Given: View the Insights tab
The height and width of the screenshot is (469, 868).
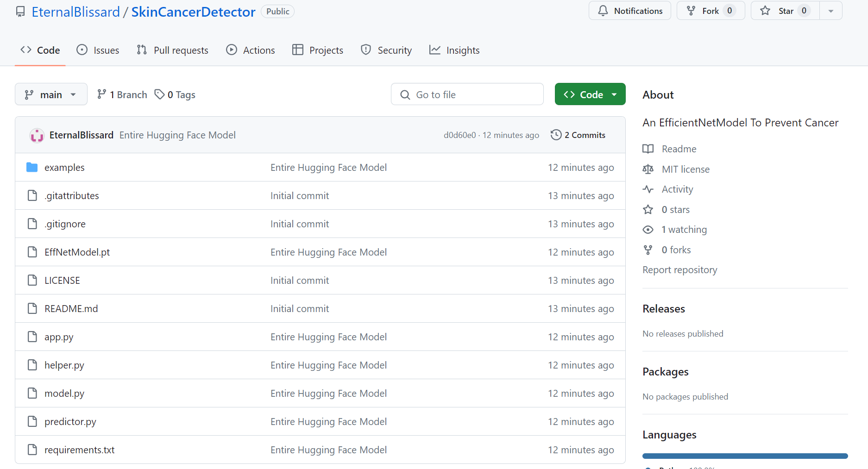Looking at the screenshot, I should coord(454,50).
